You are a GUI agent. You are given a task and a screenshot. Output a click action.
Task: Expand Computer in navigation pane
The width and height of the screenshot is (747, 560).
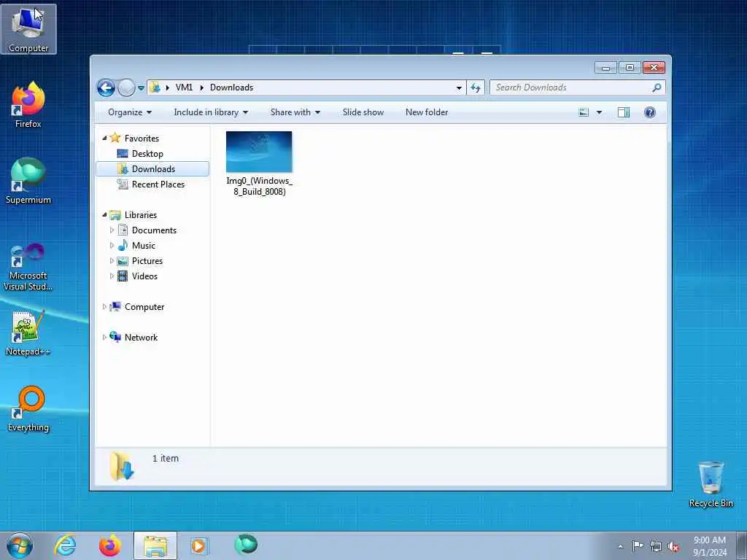tap(104, 307)
